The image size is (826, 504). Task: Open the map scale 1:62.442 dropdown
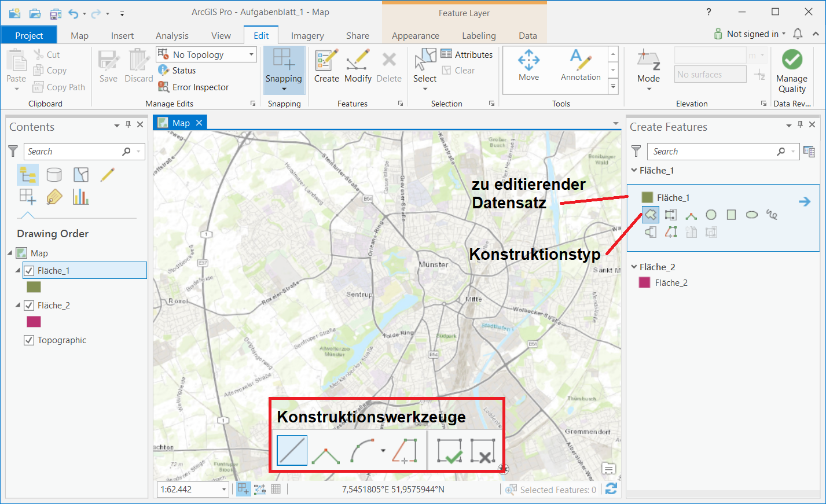tap(224, 490)
